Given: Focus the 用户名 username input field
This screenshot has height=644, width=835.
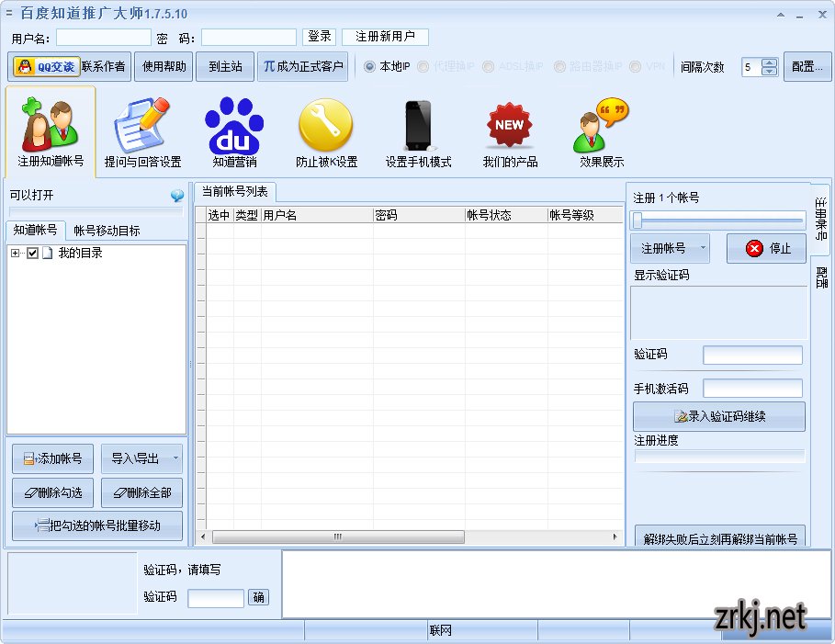Looking at the screenshot, I should 104,38.
